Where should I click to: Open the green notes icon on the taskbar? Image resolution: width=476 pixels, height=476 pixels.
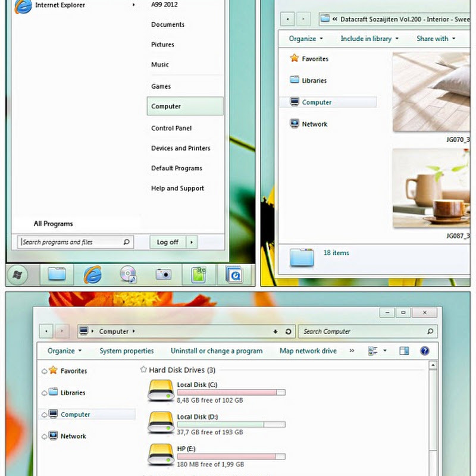pyautogui.click(x=199, y=274)
